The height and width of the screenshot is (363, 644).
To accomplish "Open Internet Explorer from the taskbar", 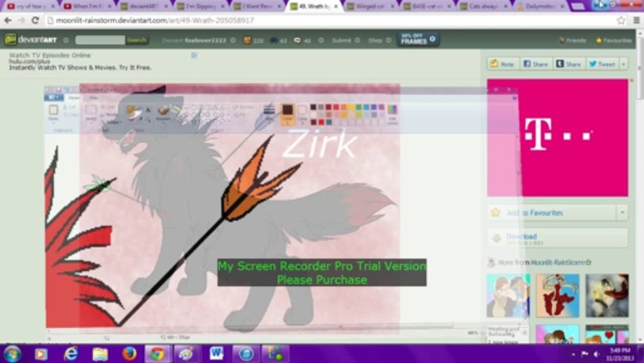I will pyautogui.click(x=71, y=354).
